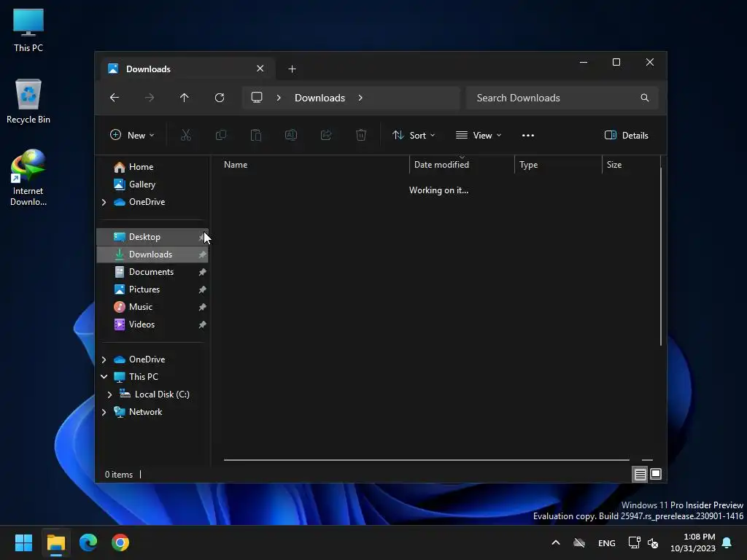Screen dimensions: 747x560
Task: Click the PC icon in address bar
Action: (257, 98)
